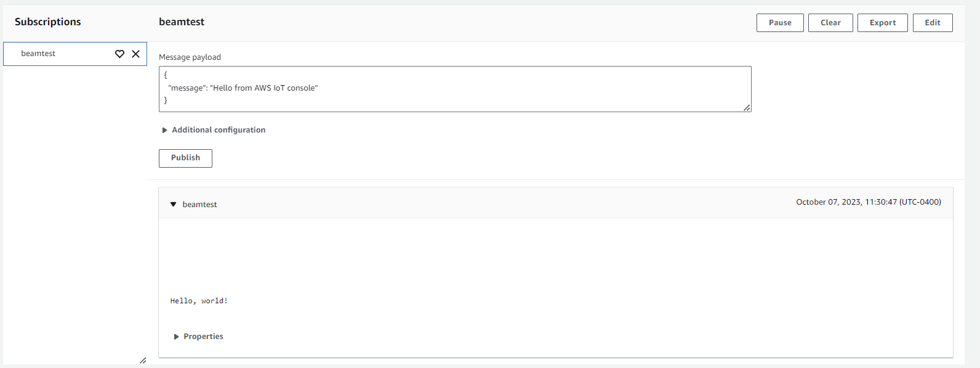The width and height of the screenshot is (980, 368).
Task: Select beamtest in the Subscriptions list
Action: click(x=38, y=54)
